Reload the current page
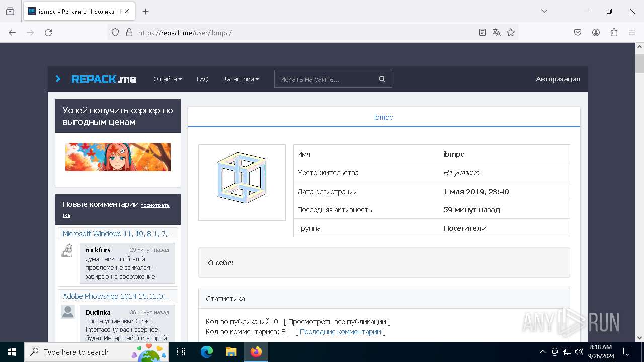The width and height of the screenshot is (644, 362). coord(48,32)
